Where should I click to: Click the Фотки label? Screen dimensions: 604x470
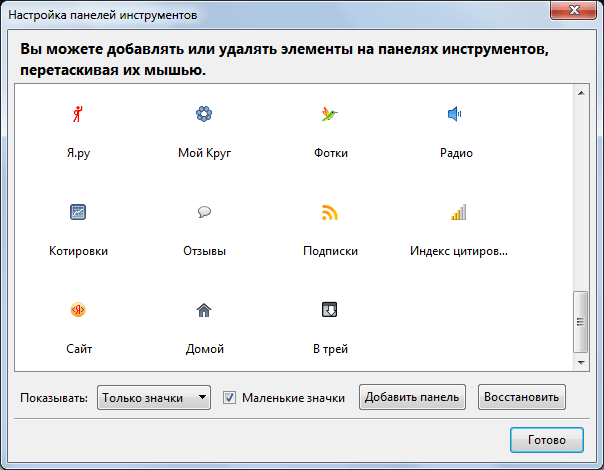(x=331, y=153)
